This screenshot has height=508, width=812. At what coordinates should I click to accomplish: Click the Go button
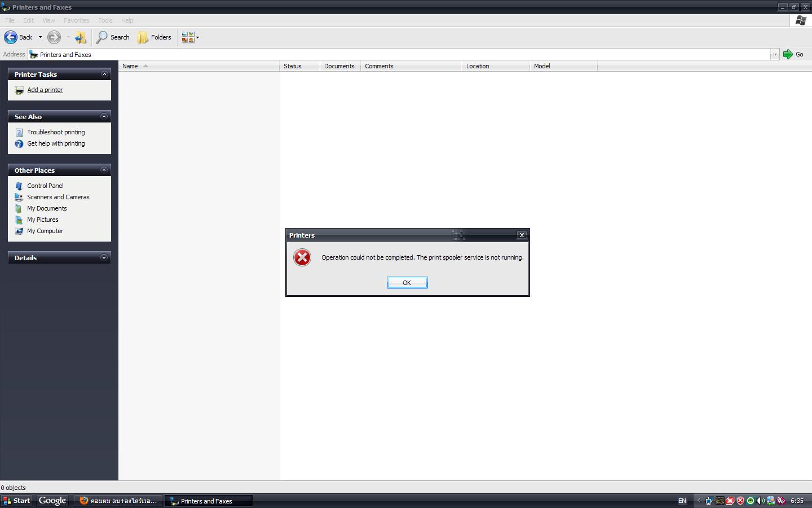click(793, 54)
